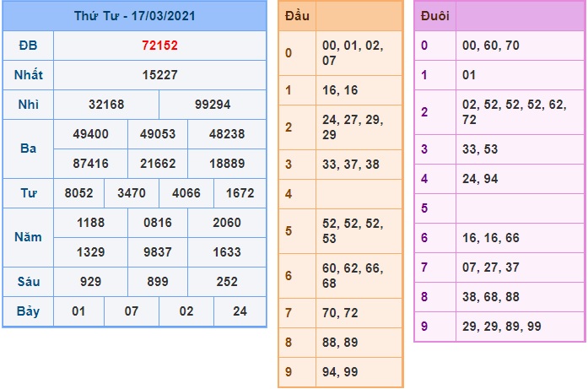Select Đầu values '00, 01, 02, 07'

click(353, 53)
